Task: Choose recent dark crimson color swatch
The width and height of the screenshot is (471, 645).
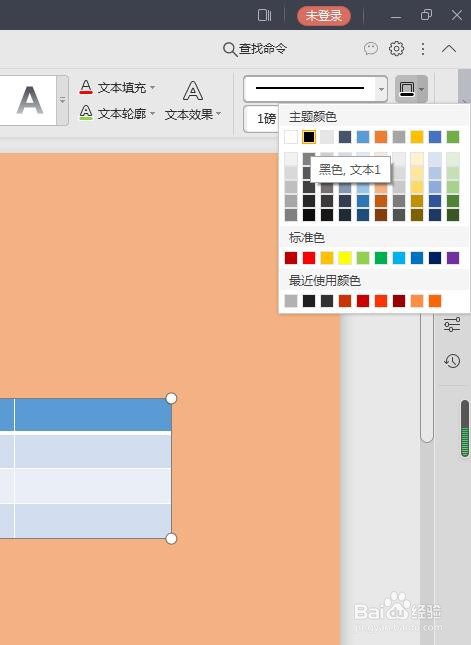Action: (399, 301)
